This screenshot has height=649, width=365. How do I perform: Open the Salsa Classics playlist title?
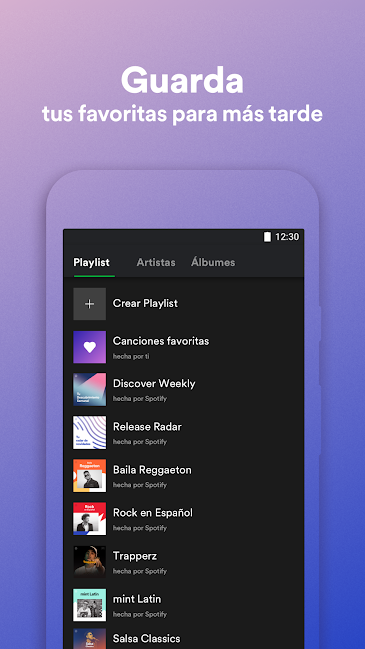pos(146,639)
